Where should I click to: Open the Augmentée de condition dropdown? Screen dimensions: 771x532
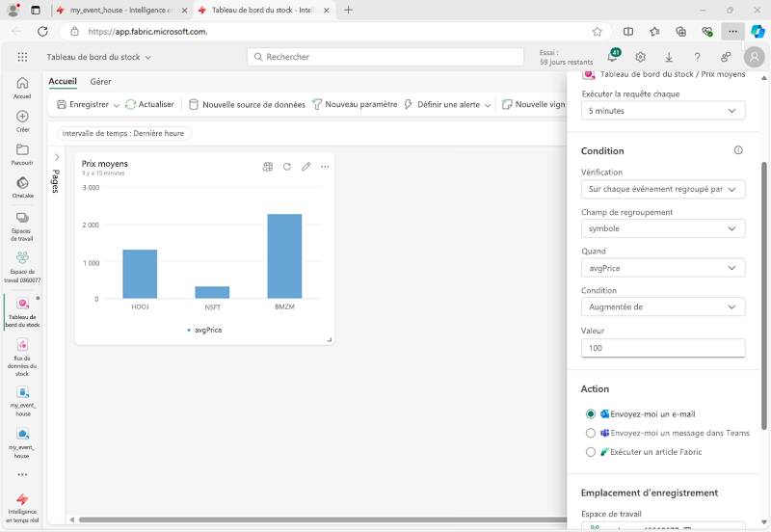pos(663,306)
